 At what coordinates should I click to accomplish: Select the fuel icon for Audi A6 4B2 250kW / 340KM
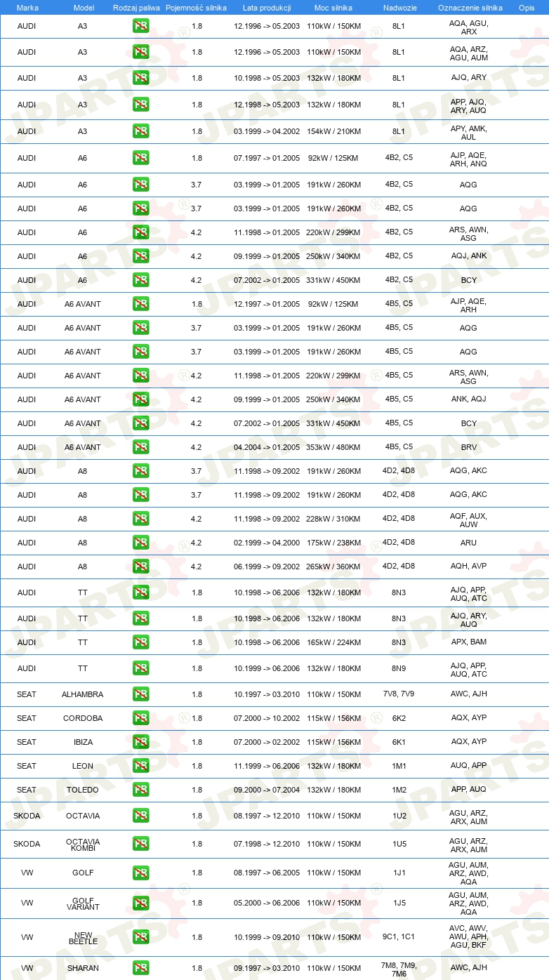140,256
